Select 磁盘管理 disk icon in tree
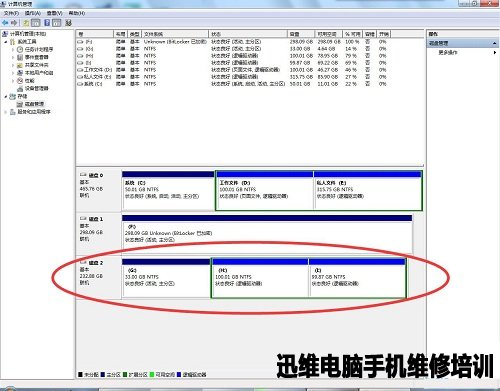Image resolution: width=500 pixels, height=391 pixels. [20, 104]
